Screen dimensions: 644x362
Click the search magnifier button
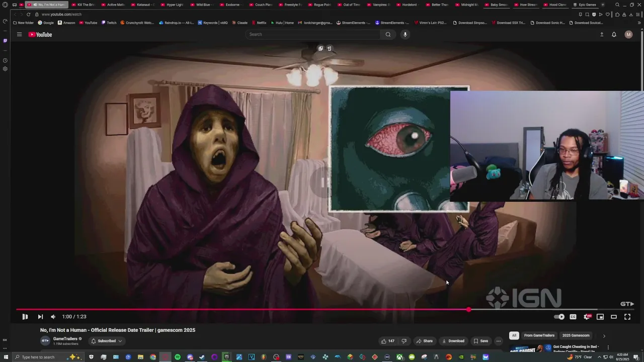388,34
